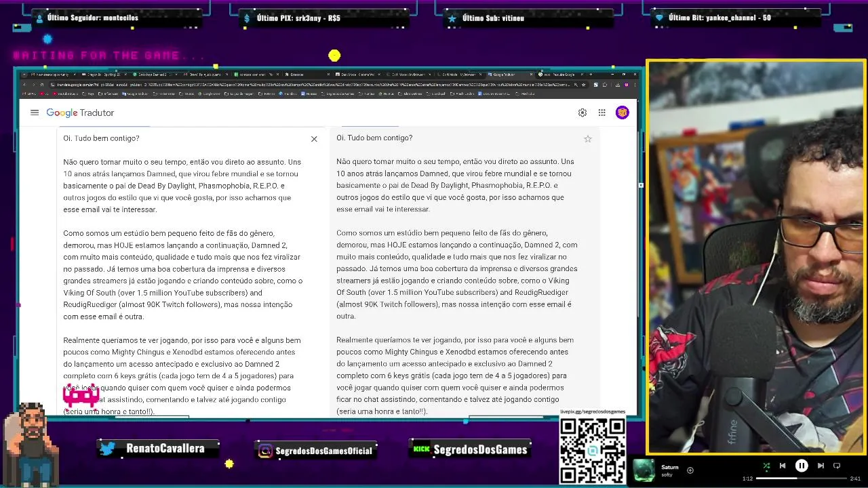Screen dimensions: 868x488
Task: Open Google Tradutor main menu hamburger
Action: tap(35, 113)
